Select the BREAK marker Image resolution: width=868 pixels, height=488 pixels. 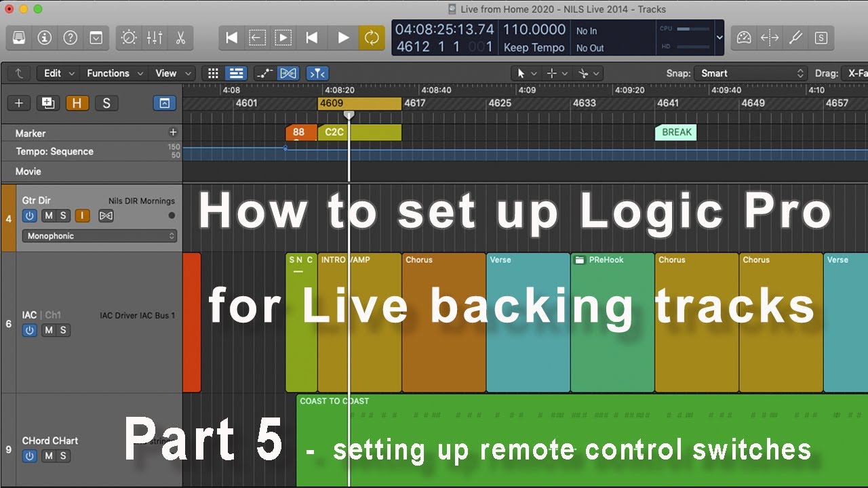click(675, 132)
